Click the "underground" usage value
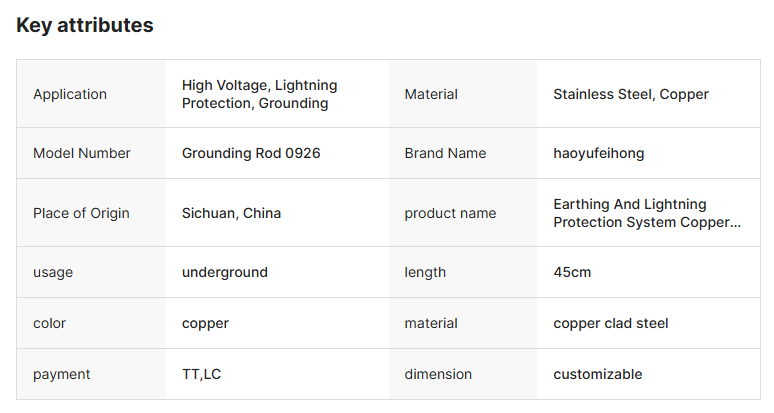Screen dimensions: 774x413 (x=225, y=272)
